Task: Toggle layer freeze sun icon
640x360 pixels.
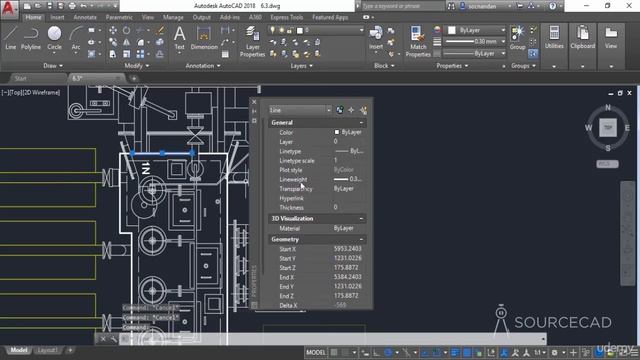Action: (281, 30)
